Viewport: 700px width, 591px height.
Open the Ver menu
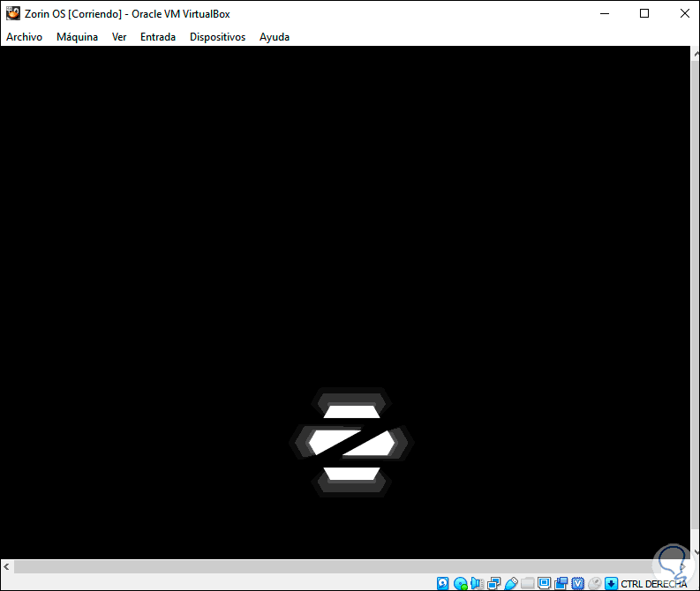tap(119, 37)
